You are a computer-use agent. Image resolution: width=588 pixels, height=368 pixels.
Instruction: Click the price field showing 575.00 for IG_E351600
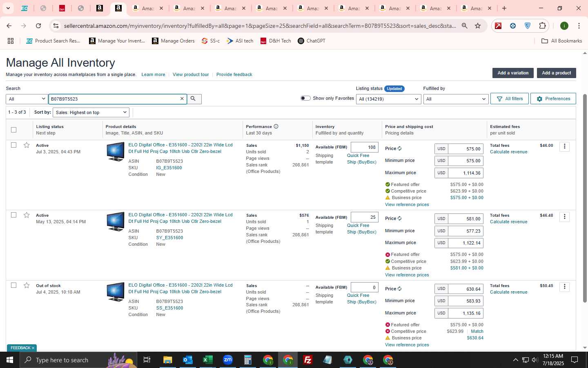point(465,149)
